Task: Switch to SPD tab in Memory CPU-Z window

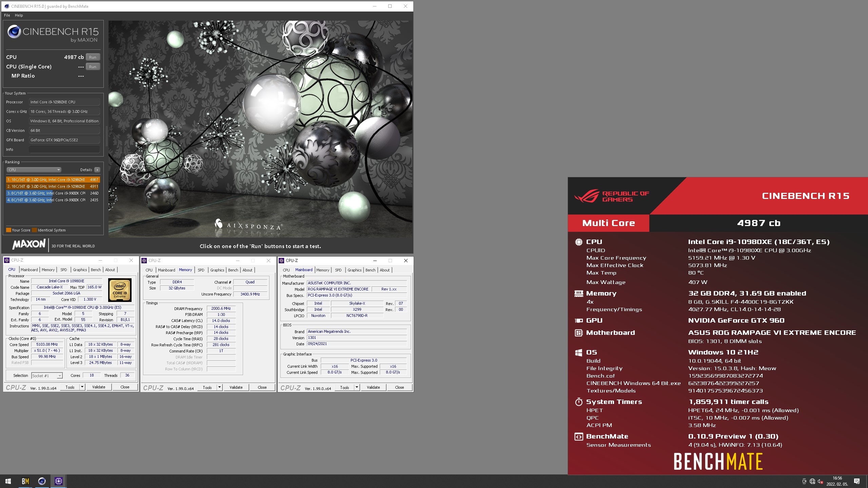Action: 201,270
